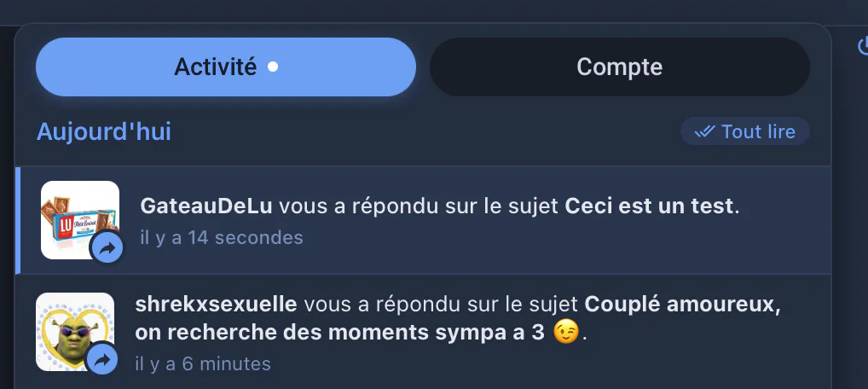Image resolution: width=868 pixels, height=389 pixels.
Task: Click reply arrow badge on GateauDeLu avatar
Action: click(x=107, y=247)
